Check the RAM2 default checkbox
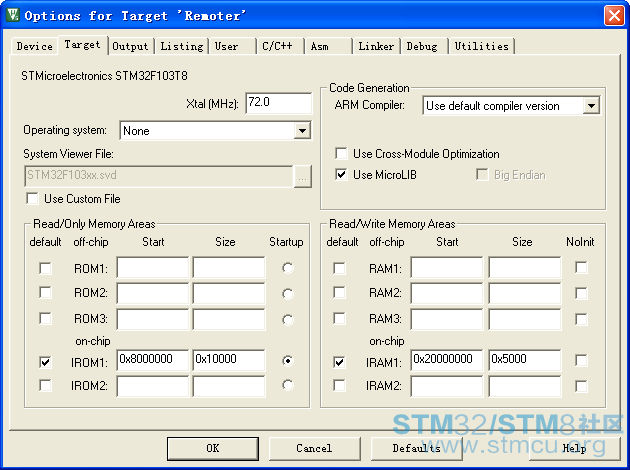 click(x=340, y=292)
